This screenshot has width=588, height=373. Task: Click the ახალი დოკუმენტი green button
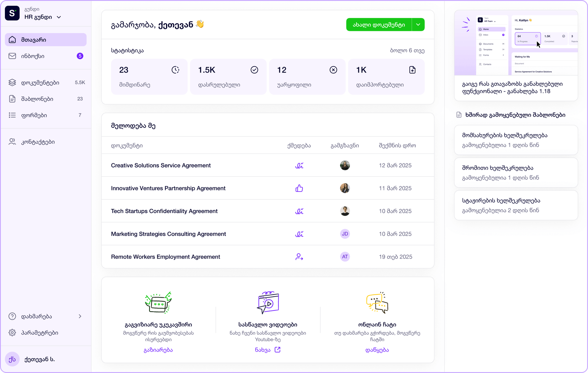[x=379, y=24]
